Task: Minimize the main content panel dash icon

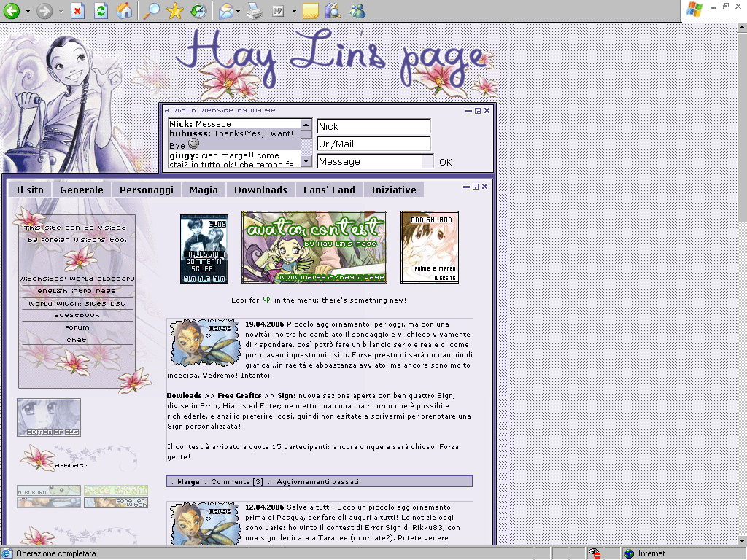Action: 466,187
